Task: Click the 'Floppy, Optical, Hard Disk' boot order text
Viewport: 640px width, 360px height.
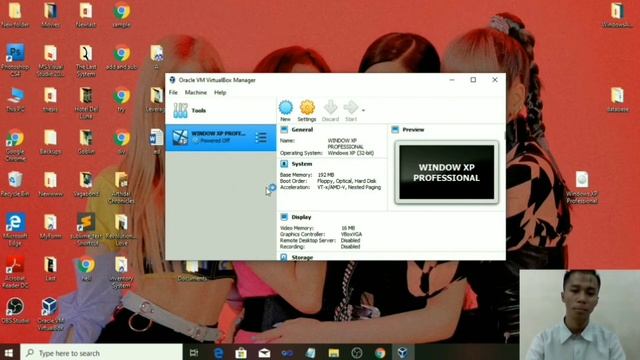Action: (347, 181)
